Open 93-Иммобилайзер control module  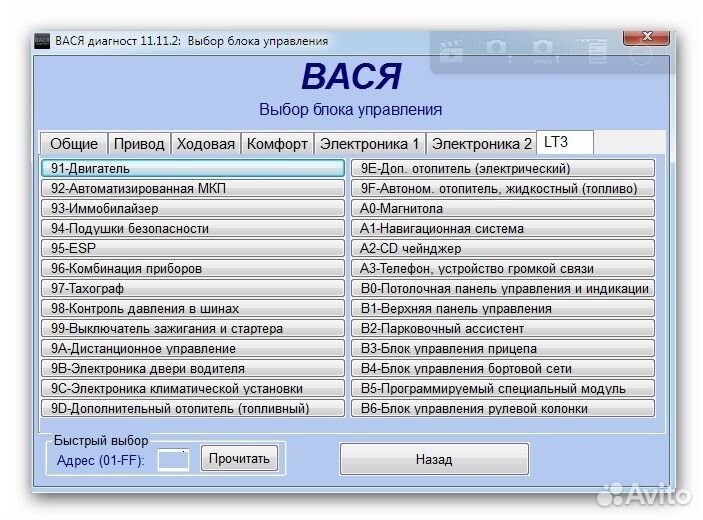point(193,209)
